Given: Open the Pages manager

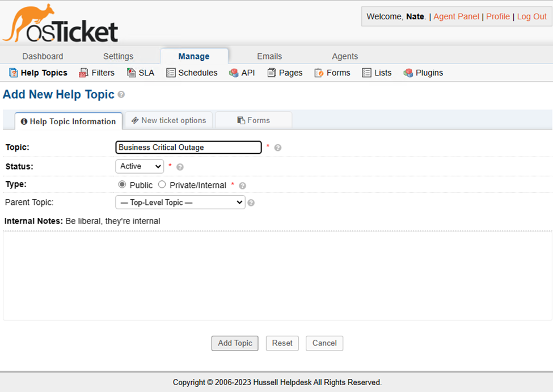Looking at the screenshot, I should [290, 73].
